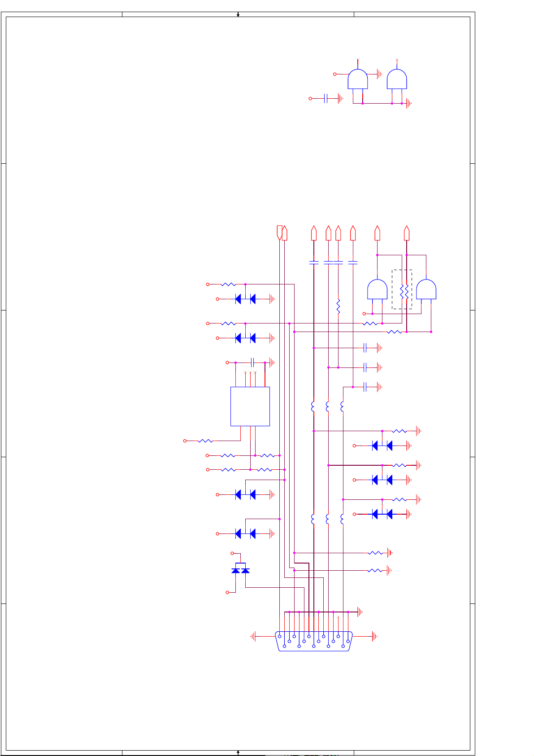Select the ground symbol ending the bus above the connector

click(x=360, y=612)
